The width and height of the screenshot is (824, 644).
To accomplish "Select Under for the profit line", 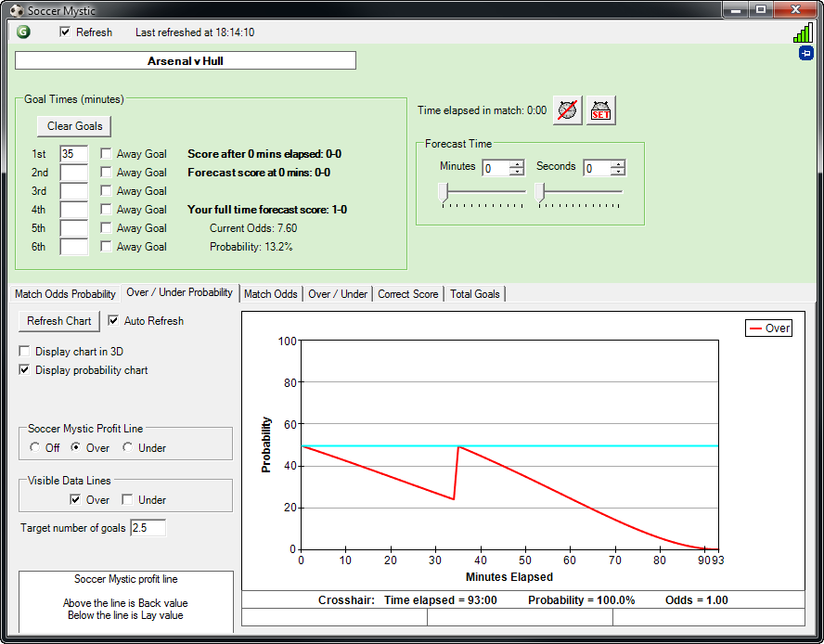I will pyautogui.click(x=128, y=447).
